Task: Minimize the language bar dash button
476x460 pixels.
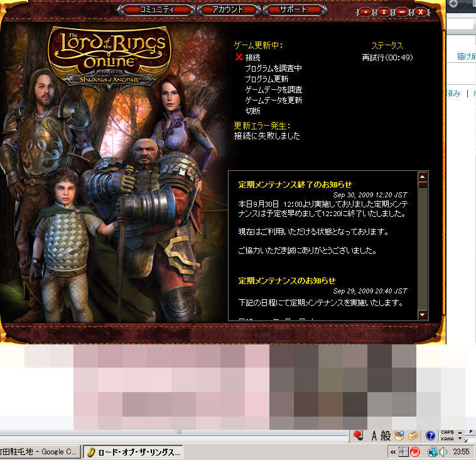Action: coord(460,432)
